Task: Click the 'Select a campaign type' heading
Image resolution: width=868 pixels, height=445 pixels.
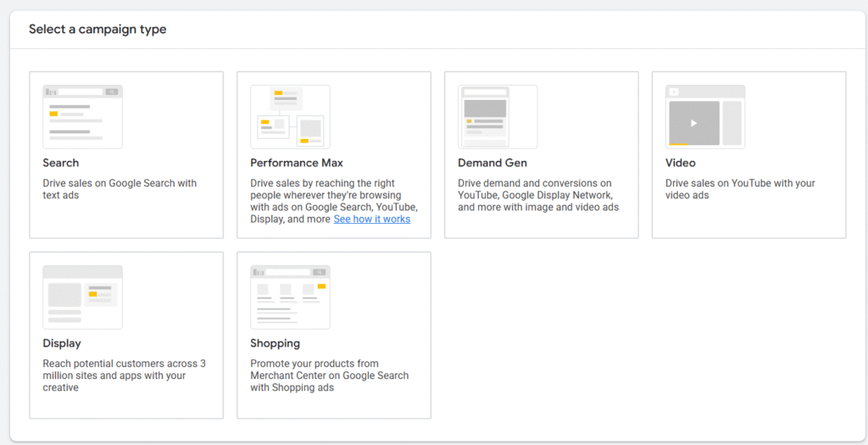Action: 97,30
